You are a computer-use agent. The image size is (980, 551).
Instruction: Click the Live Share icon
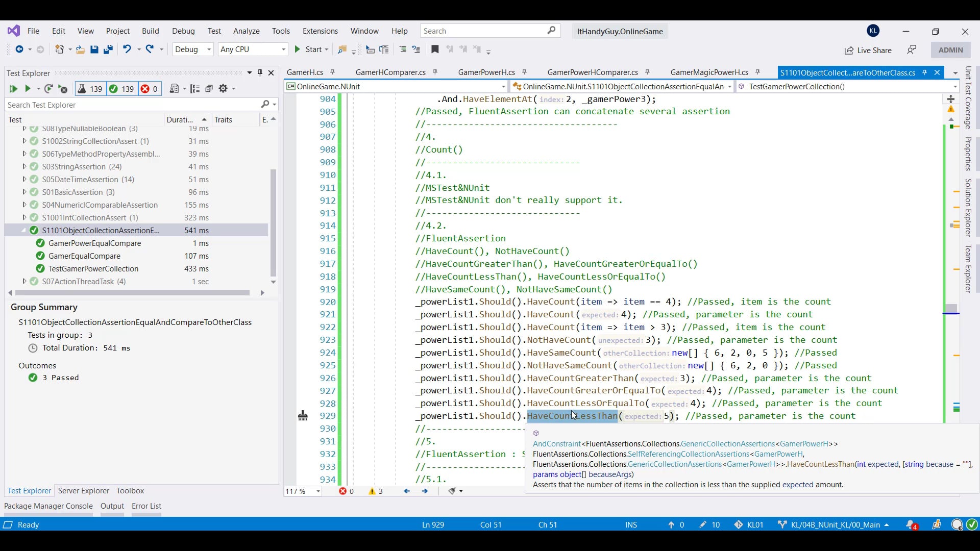(849, 50)
